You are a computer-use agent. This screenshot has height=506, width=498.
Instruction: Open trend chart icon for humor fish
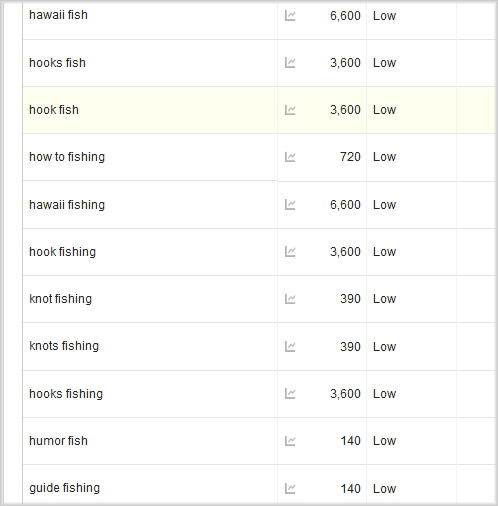(x=290, y=441)
